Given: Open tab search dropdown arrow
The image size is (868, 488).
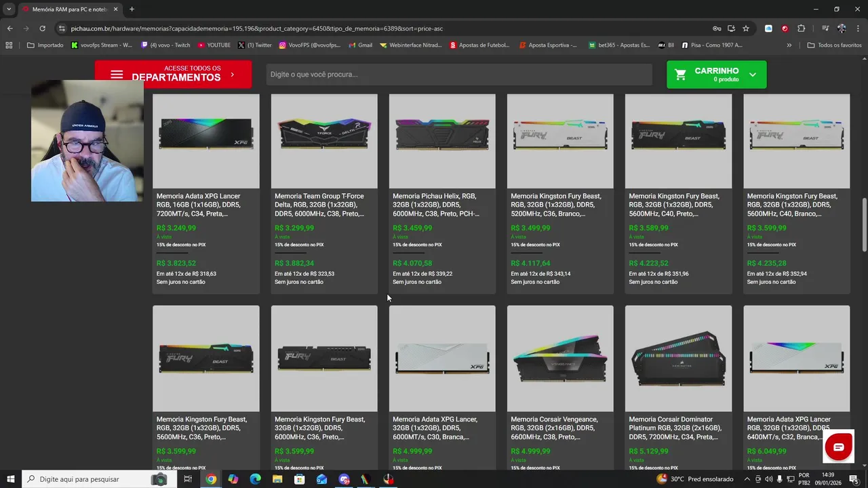Looking at the screenshot, I should [x=9, y=9].
